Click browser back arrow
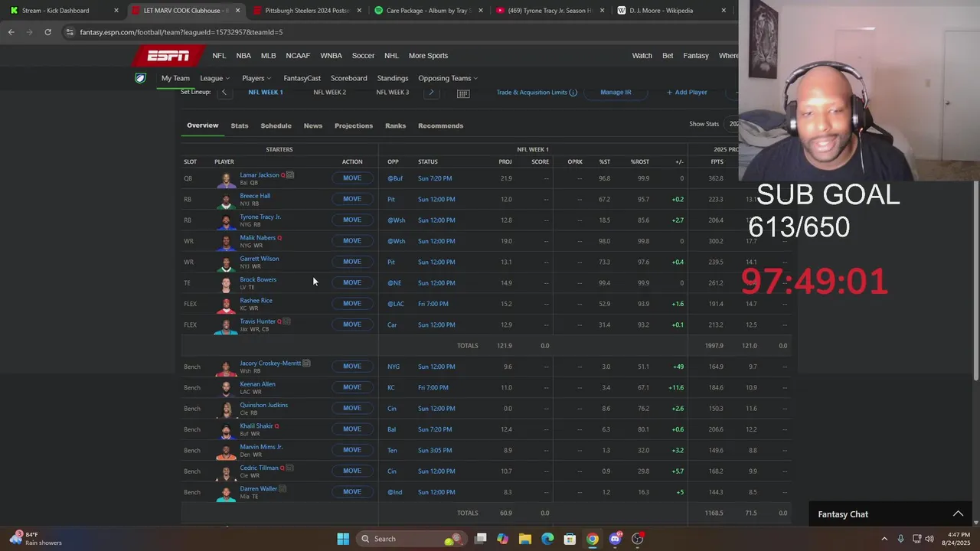The height and width of the screenshot is (551, 980). pos(11,32)
